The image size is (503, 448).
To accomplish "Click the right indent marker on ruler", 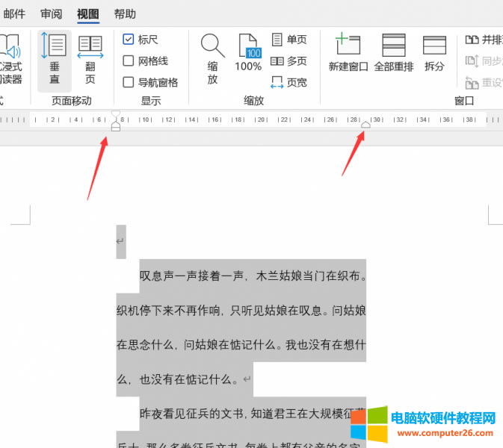I will coord(365,125).
